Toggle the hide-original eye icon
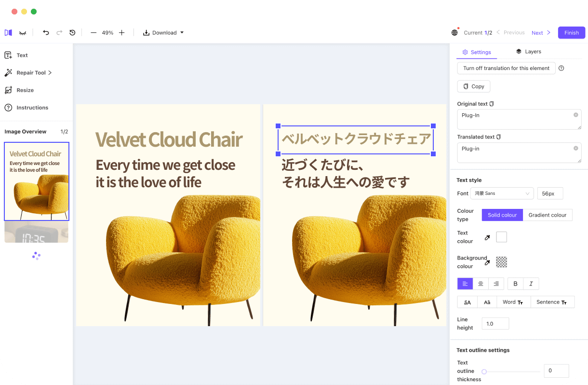The image size is (588, 385). point(23,33)
